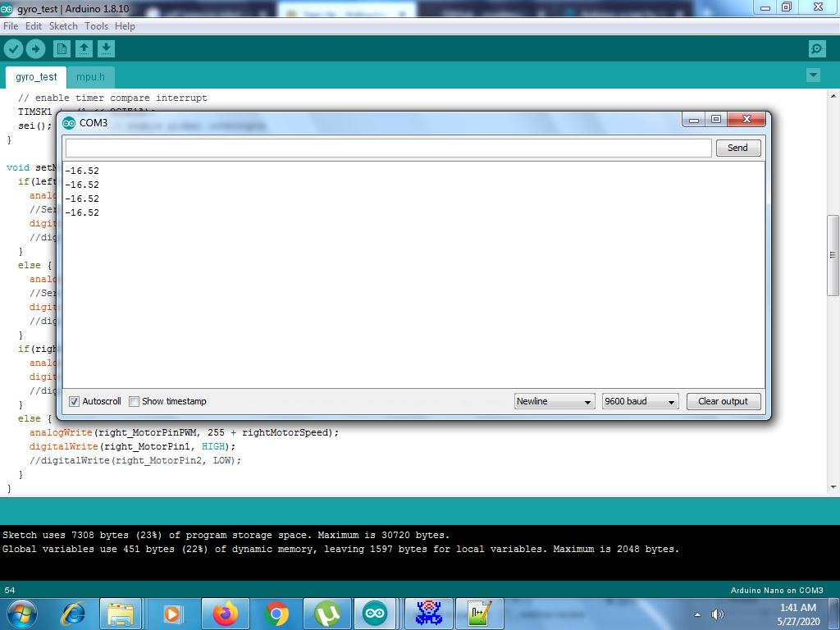Toggle the Autoscroll checkbox
The image size is (840, 630).
(75, 401)
